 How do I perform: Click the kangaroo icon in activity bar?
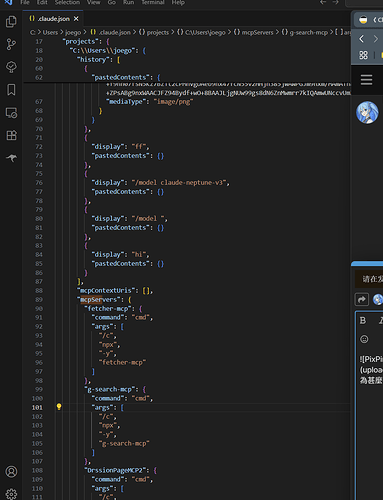[11, 158]
